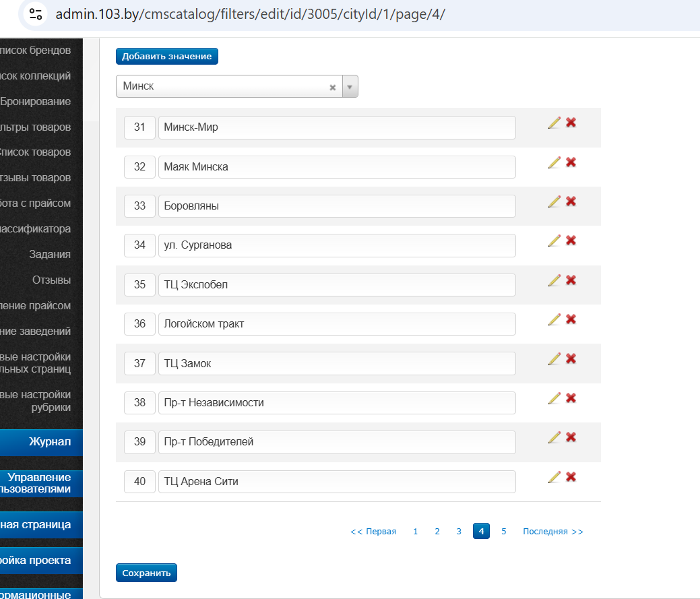700x599 pixels.
Task: Click the ТЦ Замок name field
Action: click(337, 363)
